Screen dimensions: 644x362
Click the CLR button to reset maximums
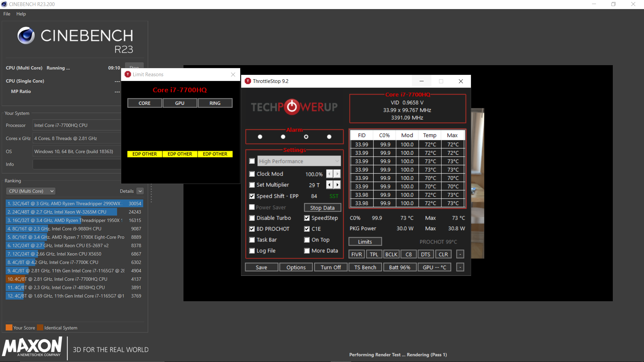click(x=443, y=254)
